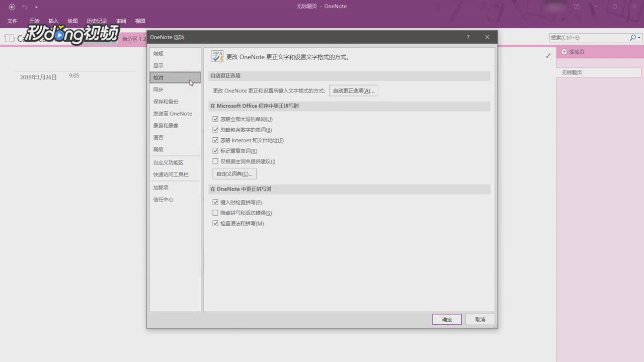Click the undo icon in quick access toolbar
Image resolution: width=644 pixels, height=362 pixels.
pos(25,7)
